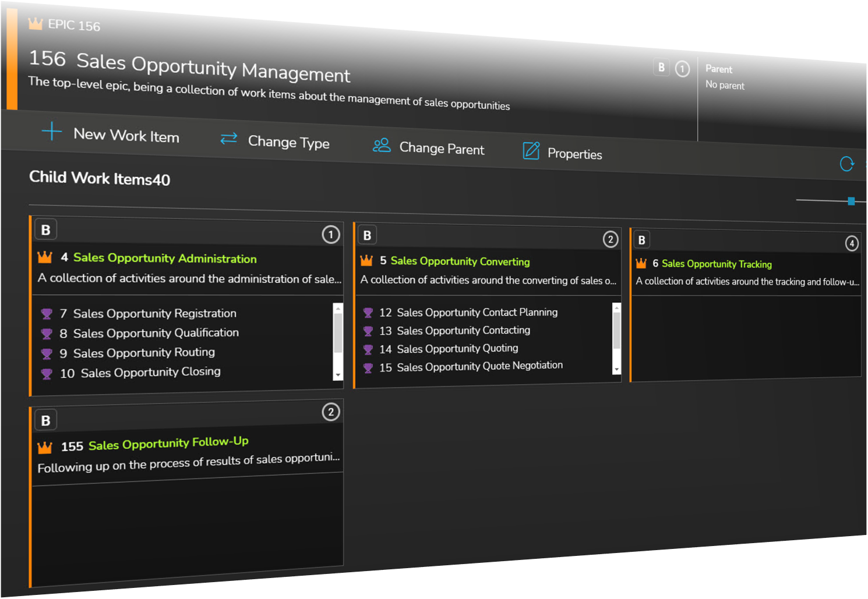Click scroll up arrow in Converting card list
This screenshot has width=868, height=599.
pyautogui.click(x=616, y=307)
